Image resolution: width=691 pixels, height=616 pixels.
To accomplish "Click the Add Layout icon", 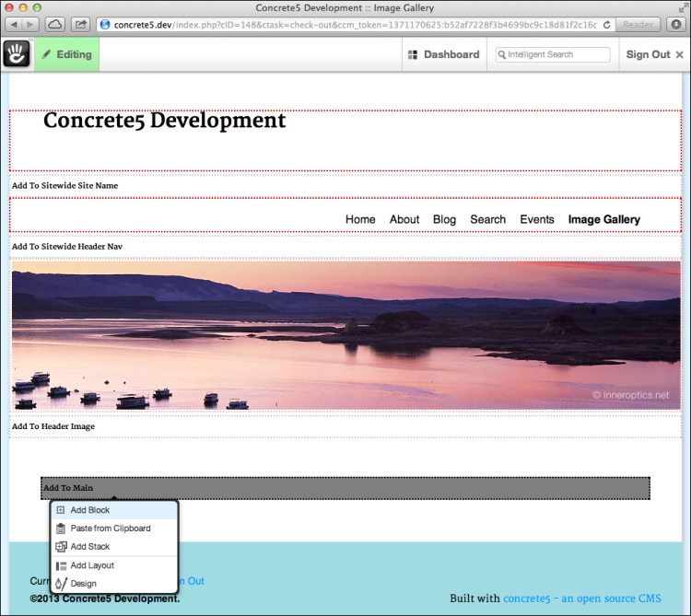I will (x=61, y=565).
